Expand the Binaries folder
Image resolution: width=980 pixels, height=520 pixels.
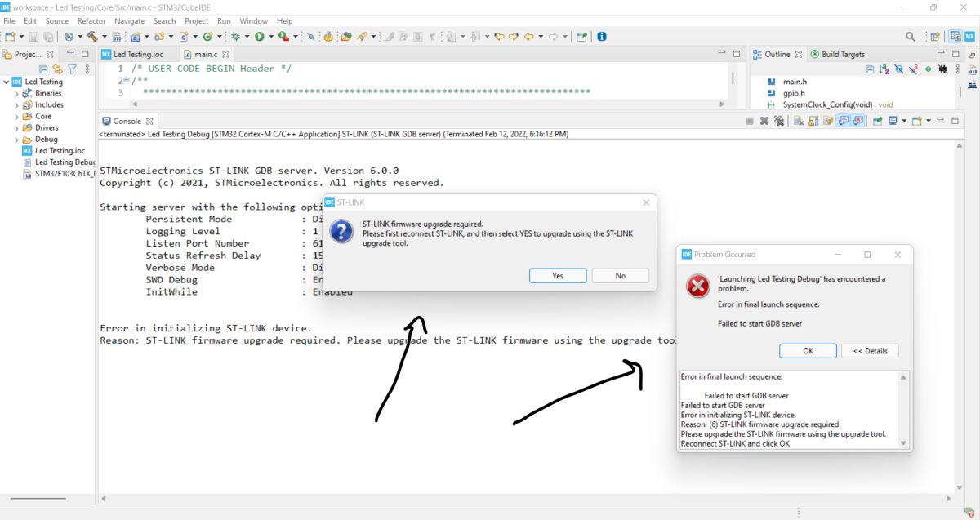tap(16, 93)
